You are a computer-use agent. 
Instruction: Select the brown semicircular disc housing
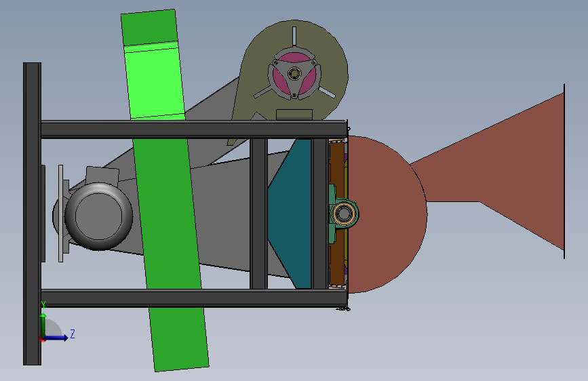click(x=387, y=214)
